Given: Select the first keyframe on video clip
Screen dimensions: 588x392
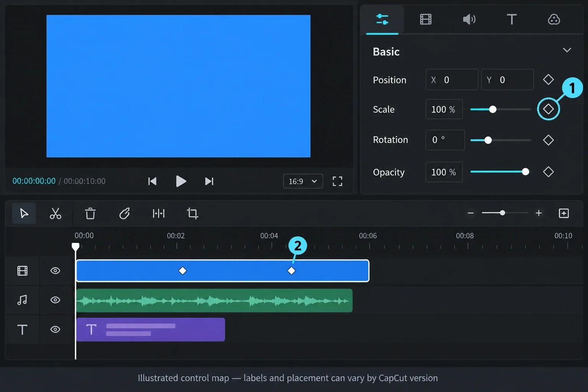Looking at the screenshot, I should point(183,271).
